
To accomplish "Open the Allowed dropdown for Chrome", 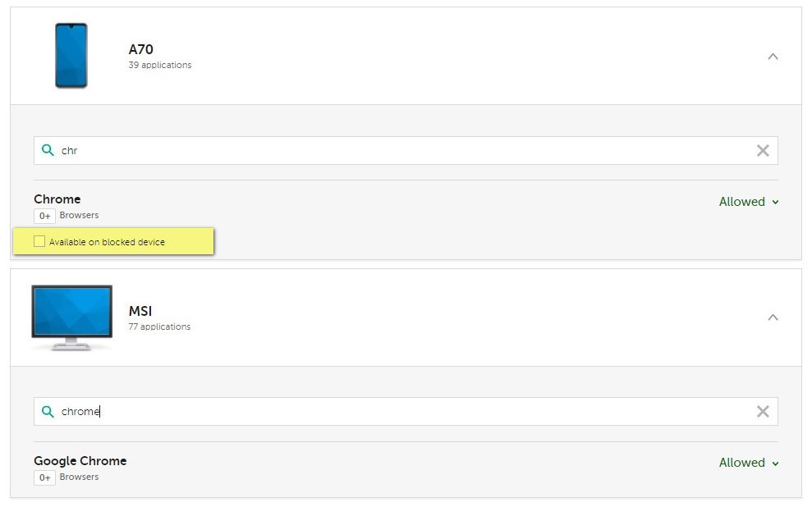I will pos(748,202).
